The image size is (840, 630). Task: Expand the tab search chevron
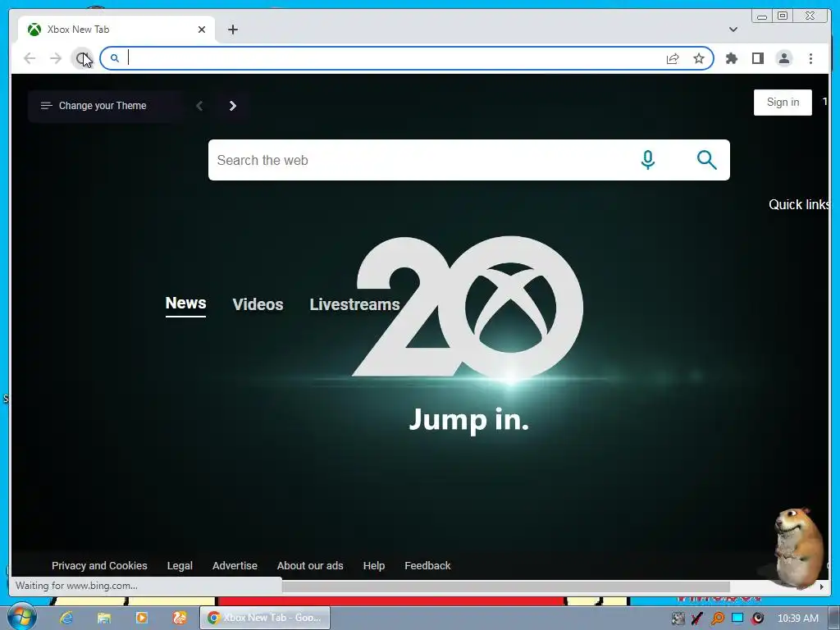pos(733,30)
